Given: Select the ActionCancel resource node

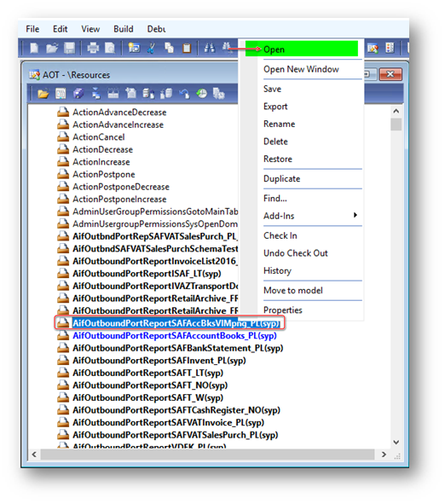Looking at the screenshot, I should point(98,137).
